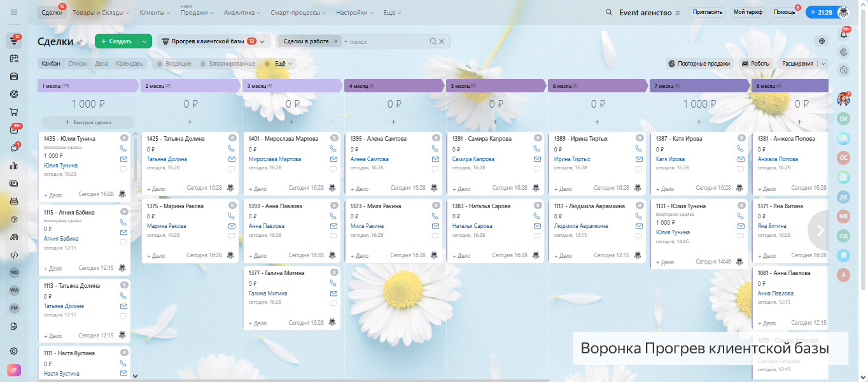Open the hamburger menu in left sidebar

14,13
